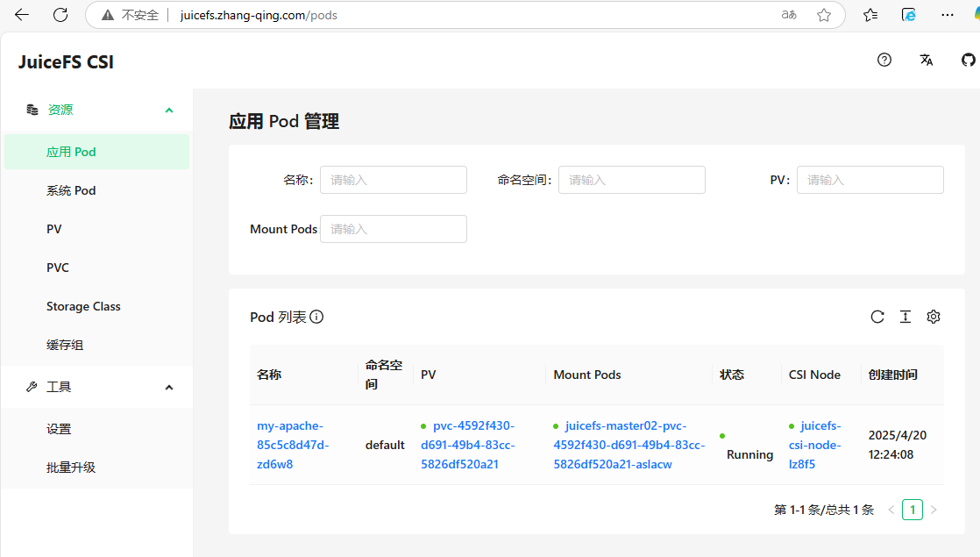Image resolution: width=980 pixels, height=557 pixels.
Task: Click the 第 1-1 条/总共 1 条 text
Action: (x=824, y=511)
